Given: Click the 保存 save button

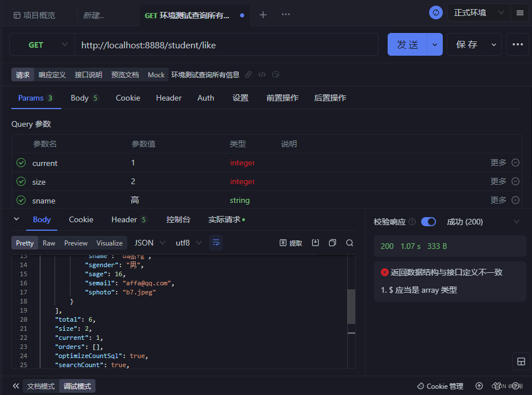Looking at the screenshot, I should [x=467, y=44].
